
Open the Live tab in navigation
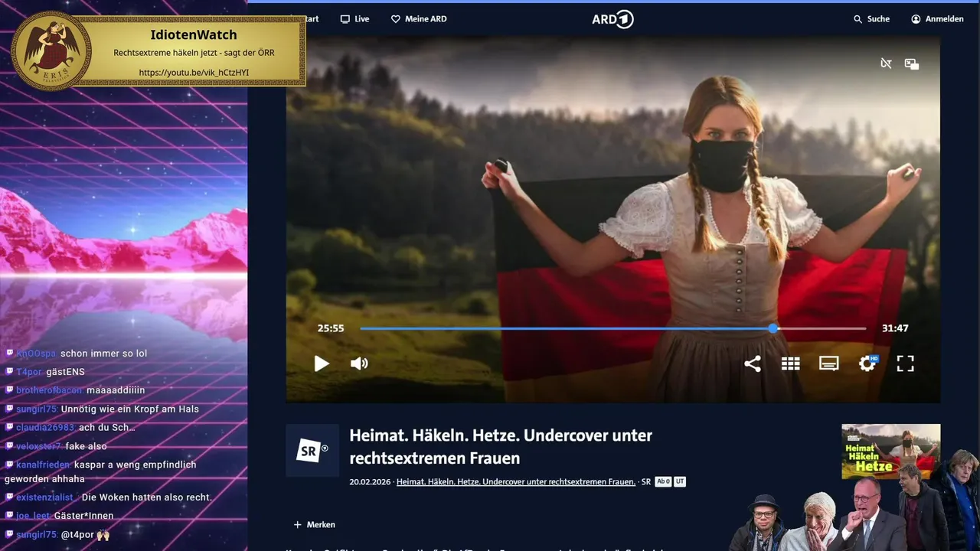354,19
